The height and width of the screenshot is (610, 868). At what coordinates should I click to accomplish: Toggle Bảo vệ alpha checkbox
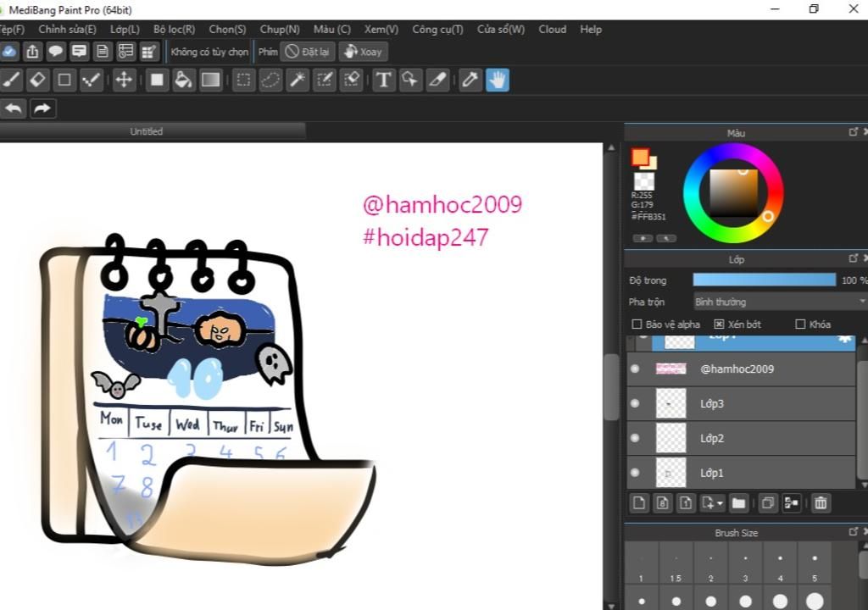[637, 324]
